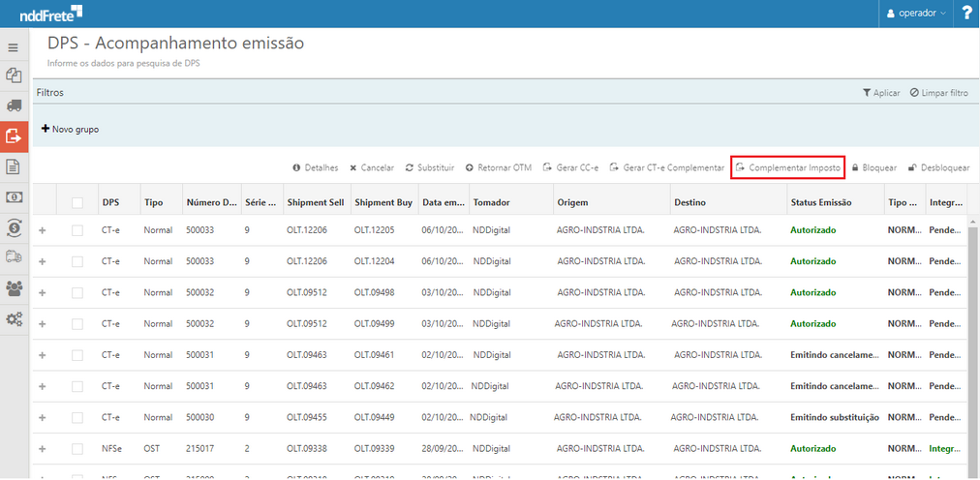Check the row with Shipment Buy OLT.12205
This screenshot has width=980, height=480.
(x=77, y=230)
